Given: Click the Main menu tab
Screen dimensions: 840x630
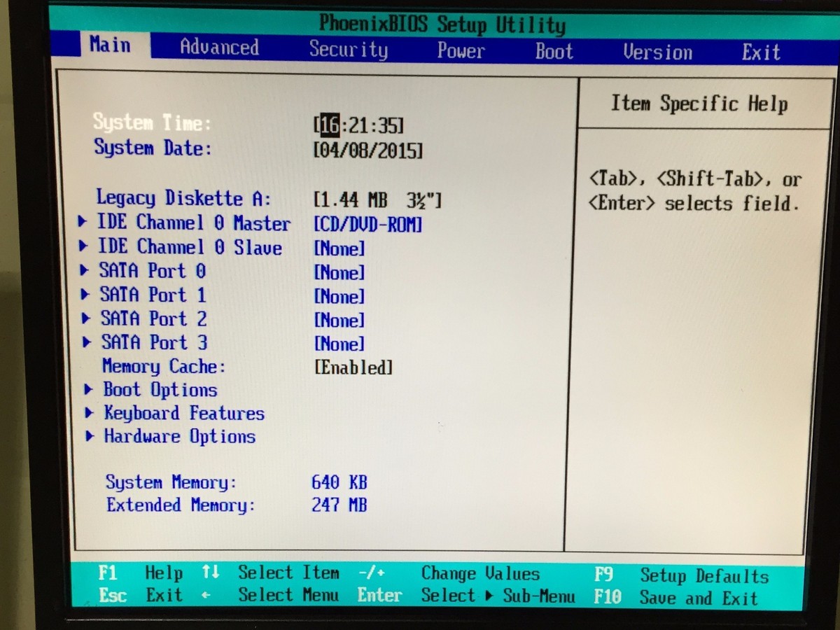Looking at the screenshot, I should 110,45.
